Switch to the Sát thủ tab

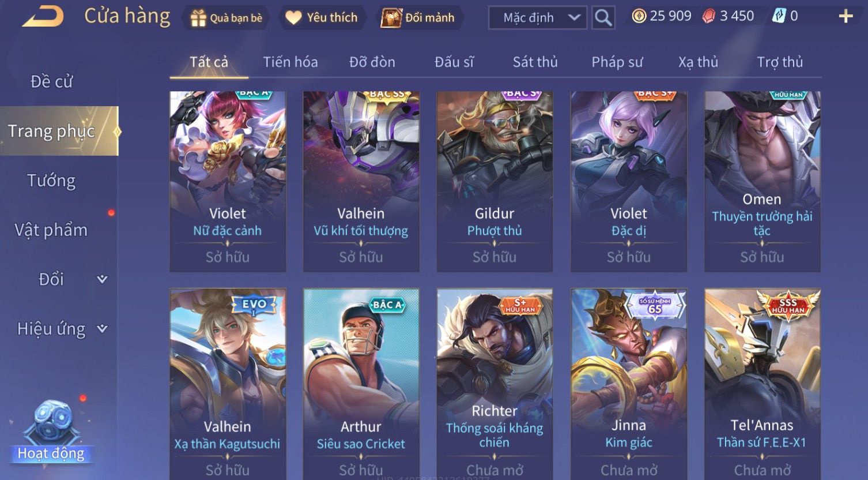(x=535, y=62)
